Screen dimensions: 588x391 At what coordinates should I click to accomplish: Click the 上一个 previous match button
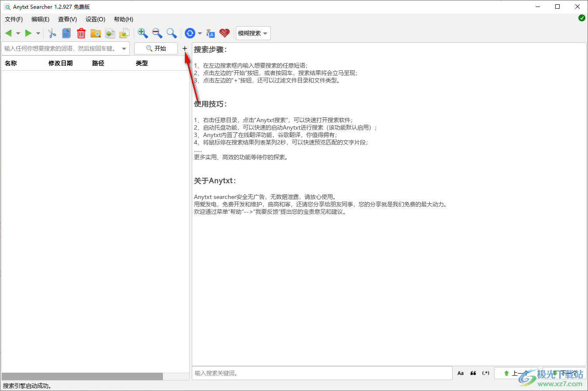pos(517,373)
